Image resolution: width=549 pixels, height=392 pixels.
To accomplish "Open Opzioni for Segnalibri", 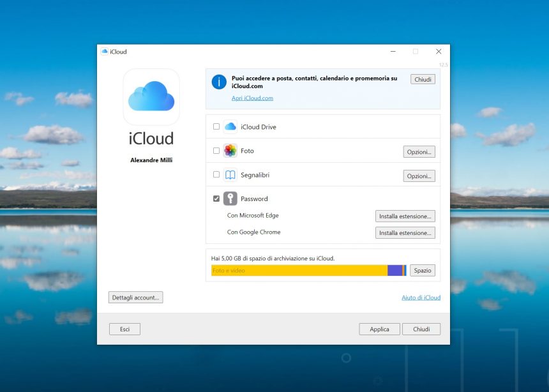I will tap(419, 176).
